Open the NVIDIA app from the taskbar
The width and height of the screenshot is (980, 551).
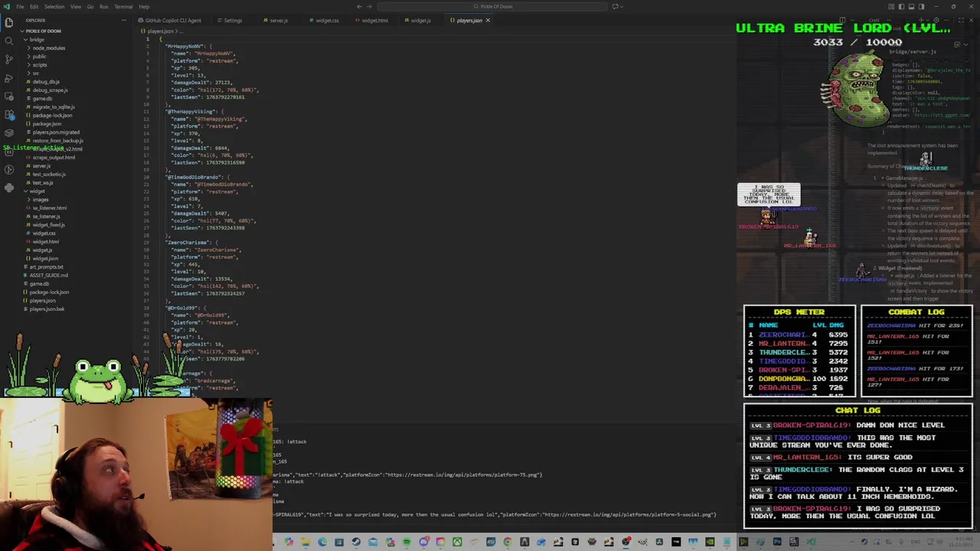(710, 543)
